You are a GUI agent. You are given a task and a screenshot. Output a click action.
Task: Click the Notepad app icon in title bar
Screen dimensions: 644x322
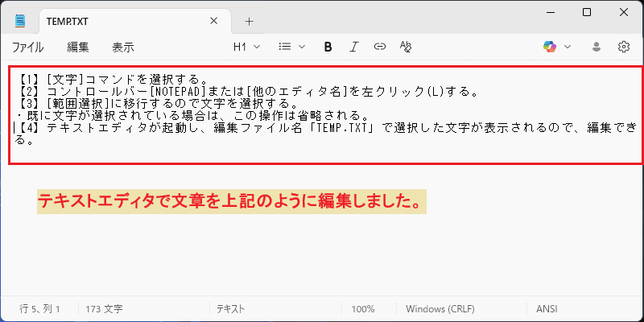(20, 21)
